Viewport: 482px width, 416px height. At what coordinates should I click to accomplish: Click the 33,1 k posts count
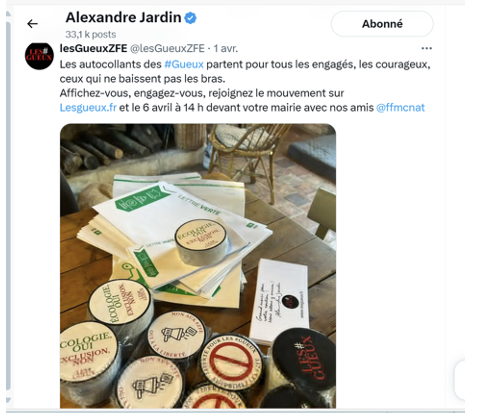click(91, 34)
